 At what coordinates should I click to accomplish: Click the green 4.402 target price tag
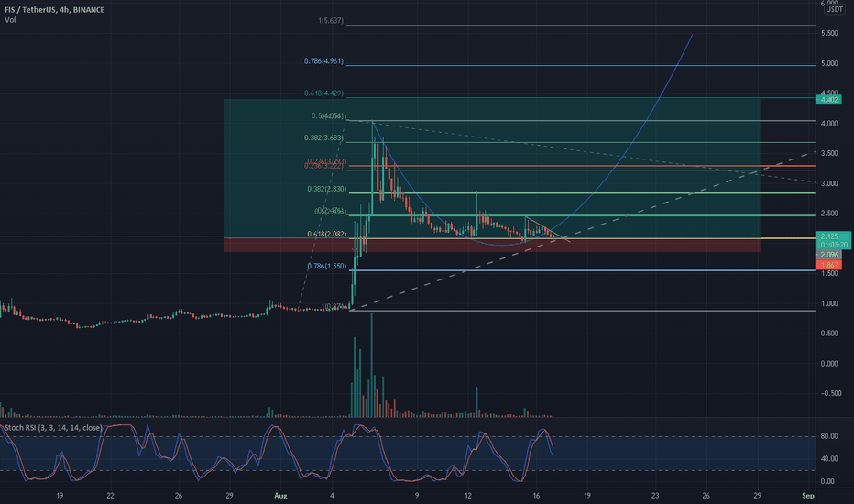coord(828,100)
